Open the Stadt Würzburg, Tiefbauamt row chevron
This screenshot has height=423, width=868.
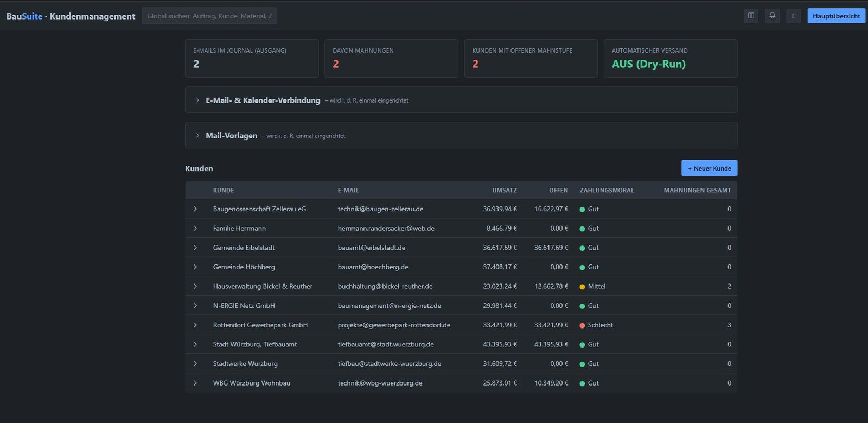pyautogui.click(x=195, y=344)
